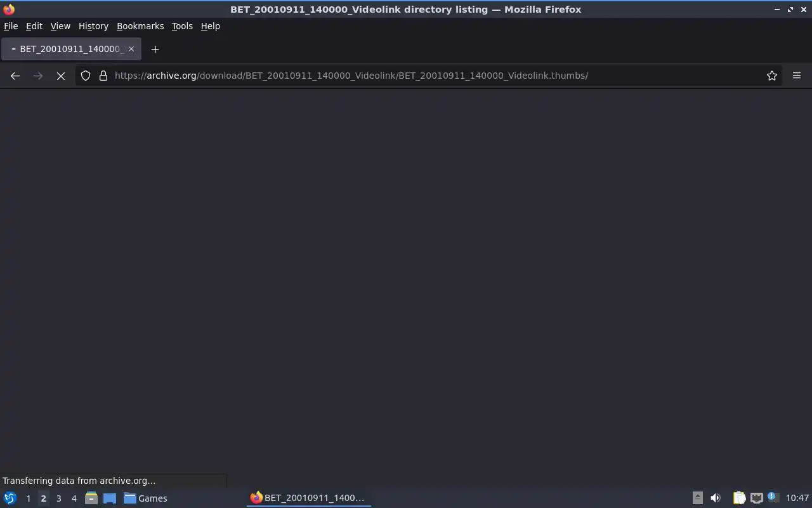Open the Edit menu
This screenshot has height=508, width=812.
tap(34, 26)
